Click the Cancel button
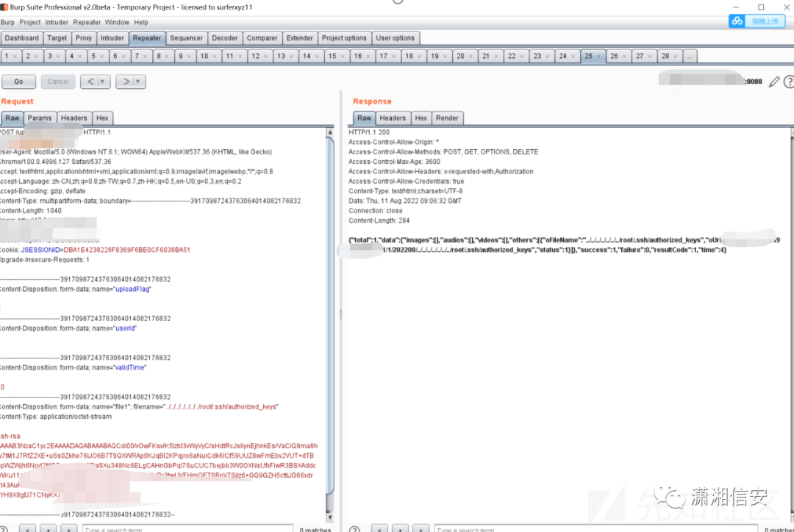 point(58,82)
